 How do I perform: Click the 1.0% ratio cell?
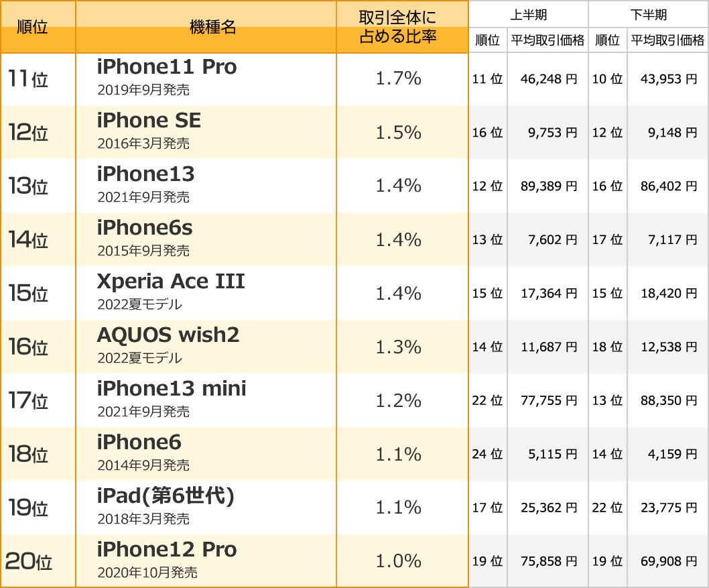[x=398, y=561]
